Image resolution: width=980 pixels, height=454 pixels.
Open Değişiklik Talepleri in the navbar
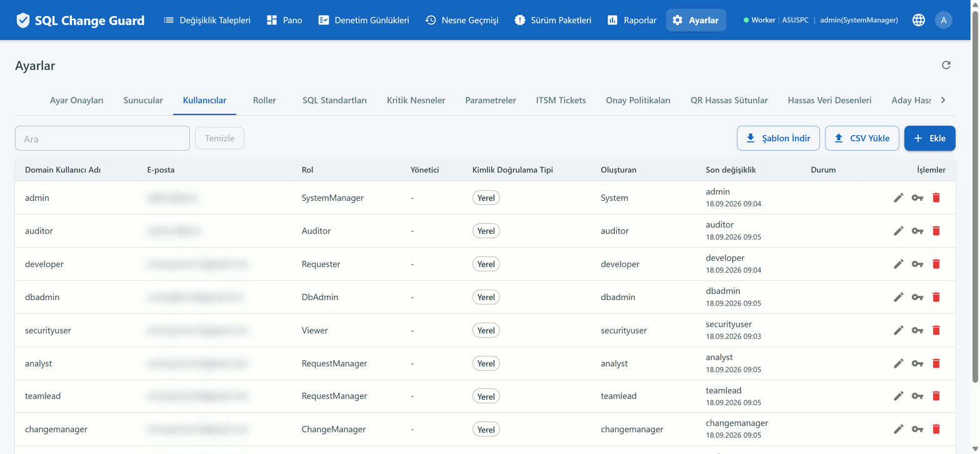tap(207, 20)
